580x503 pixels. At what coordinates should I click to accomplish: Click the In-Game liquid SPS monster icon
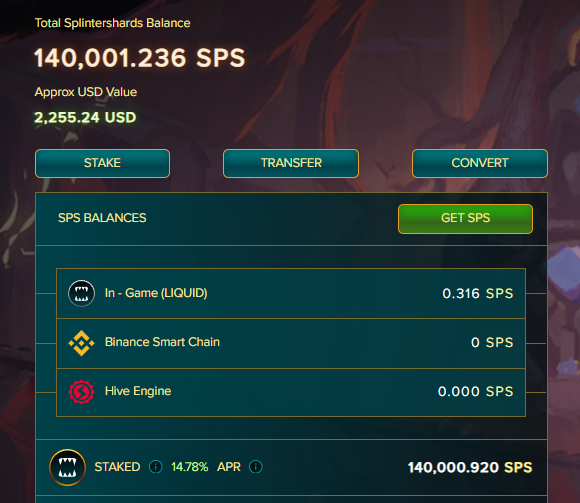(81, 293)
